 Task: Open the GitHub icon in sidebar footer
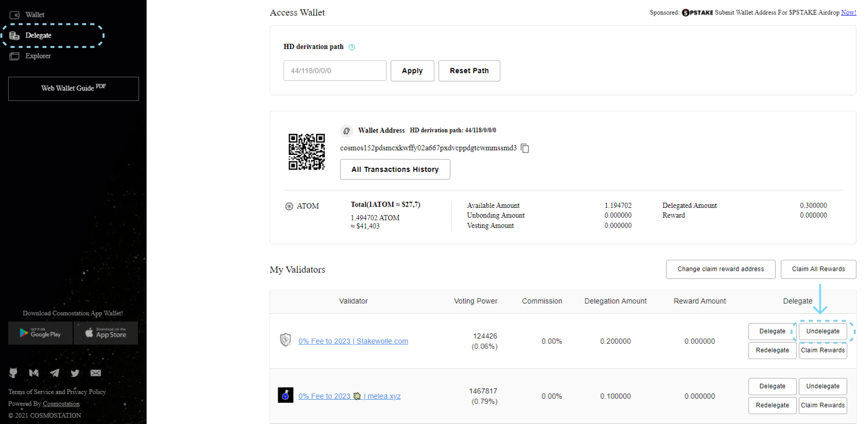13,373
